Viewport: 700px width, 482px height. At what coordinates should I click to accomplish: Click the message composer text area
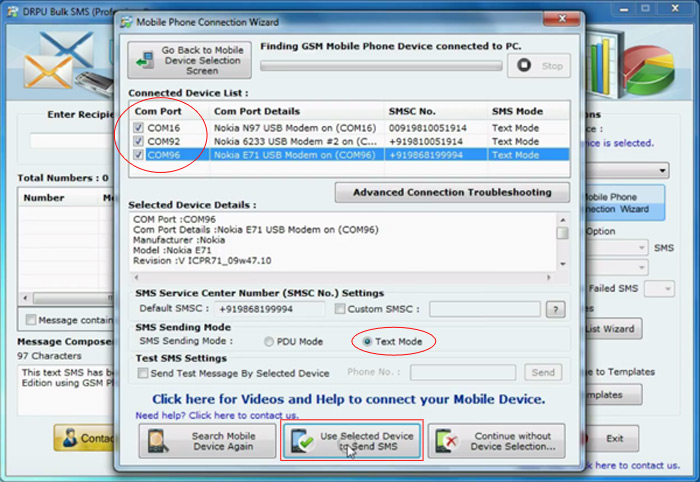66,391
